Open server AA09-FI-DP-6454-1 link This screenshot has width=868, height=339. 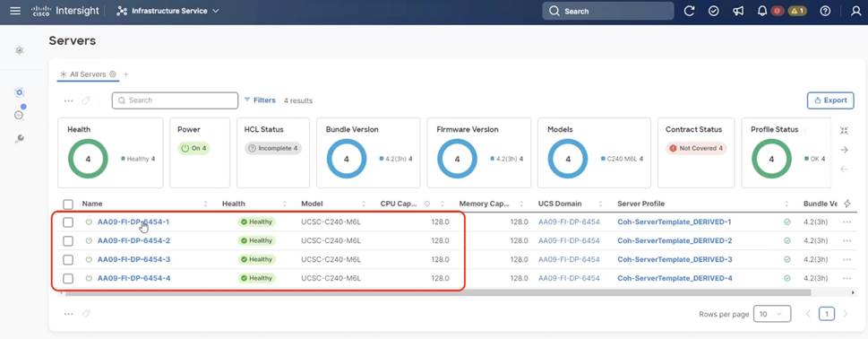click(x=133, y=222)
